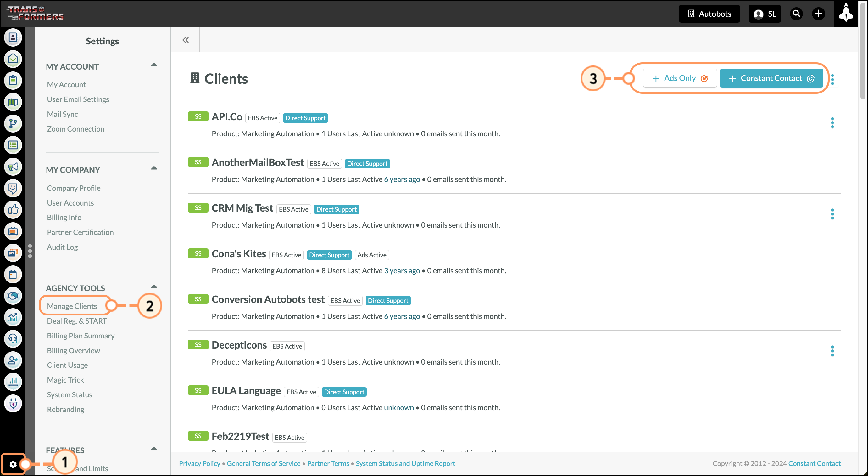Click the plus quick-add icon in top bar
The height and width of the screenshot is (476, 868).
[x=818, y=14]
